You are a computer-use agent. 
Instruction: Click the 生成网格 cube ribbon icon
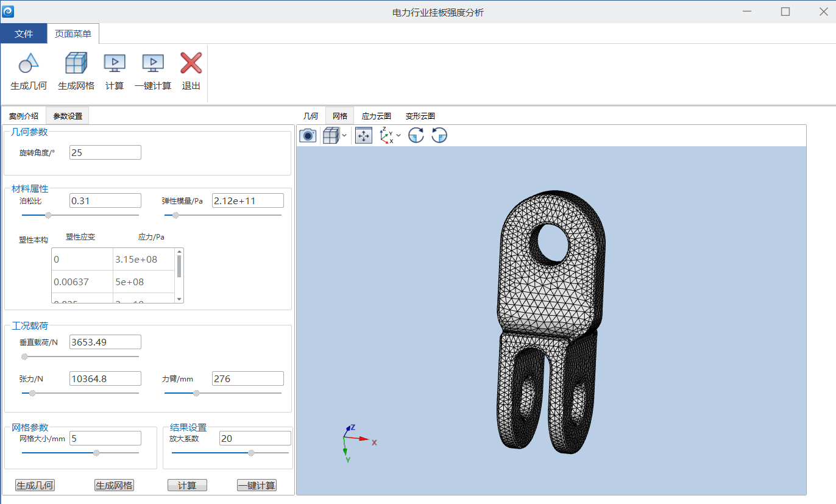click(76, 63)
